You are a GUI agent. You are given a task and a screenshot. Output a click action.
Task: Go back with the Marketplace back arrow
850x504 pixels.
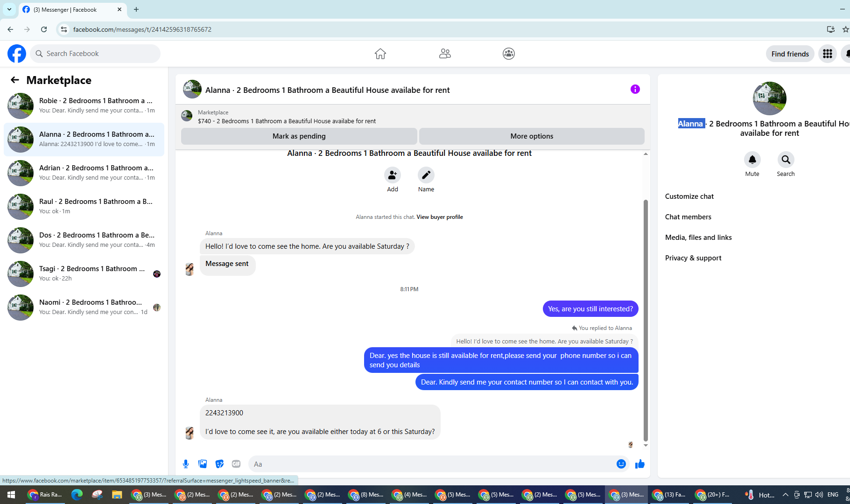(15, 80)
